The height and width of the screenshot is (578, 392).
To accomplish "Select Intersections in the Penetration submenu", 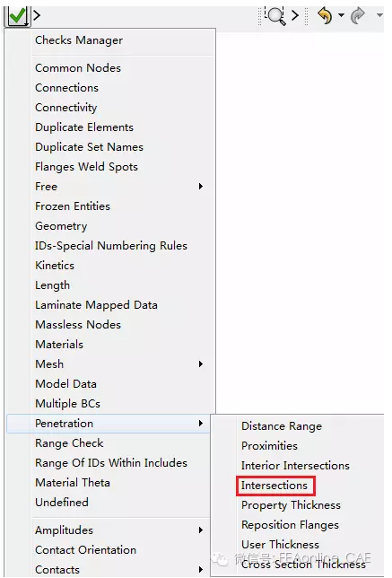I will (274, 486).
